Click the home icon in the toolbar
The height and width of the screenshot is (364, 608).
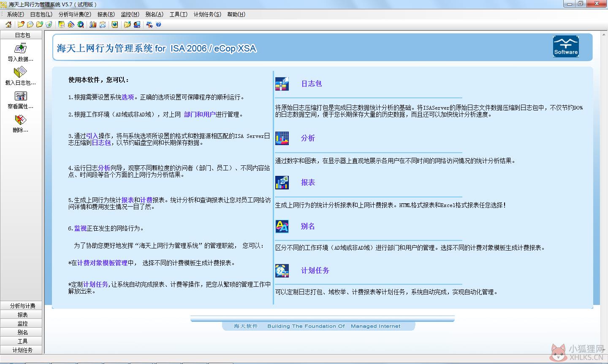pos(8,24)
